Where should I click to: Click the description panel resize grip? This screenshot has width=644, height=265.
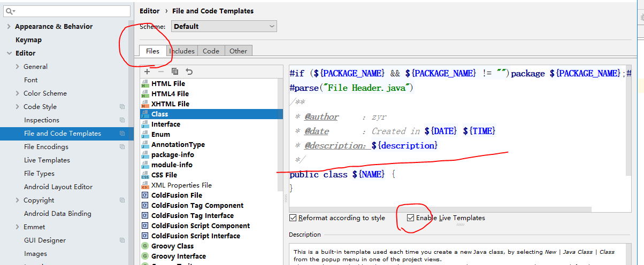[x=460, y=225]
